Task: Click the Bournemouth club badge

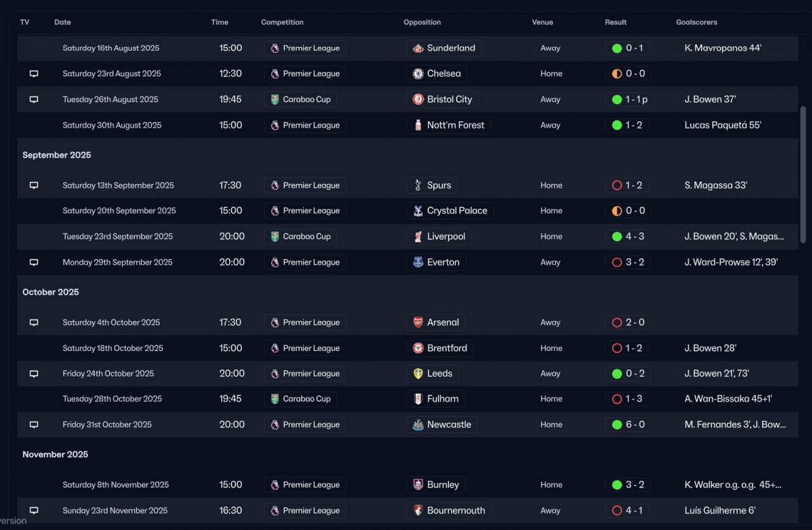Action: click(x=418, y=510)
